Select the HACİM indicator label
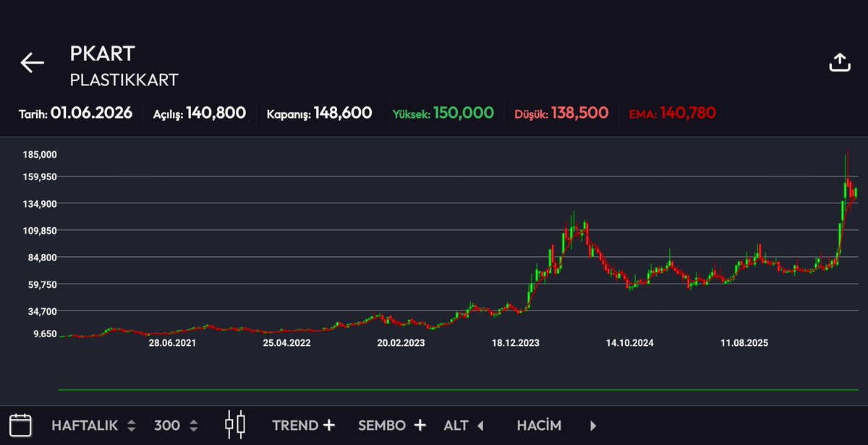Viewport: 868px width, 445px height. (539, 425)
